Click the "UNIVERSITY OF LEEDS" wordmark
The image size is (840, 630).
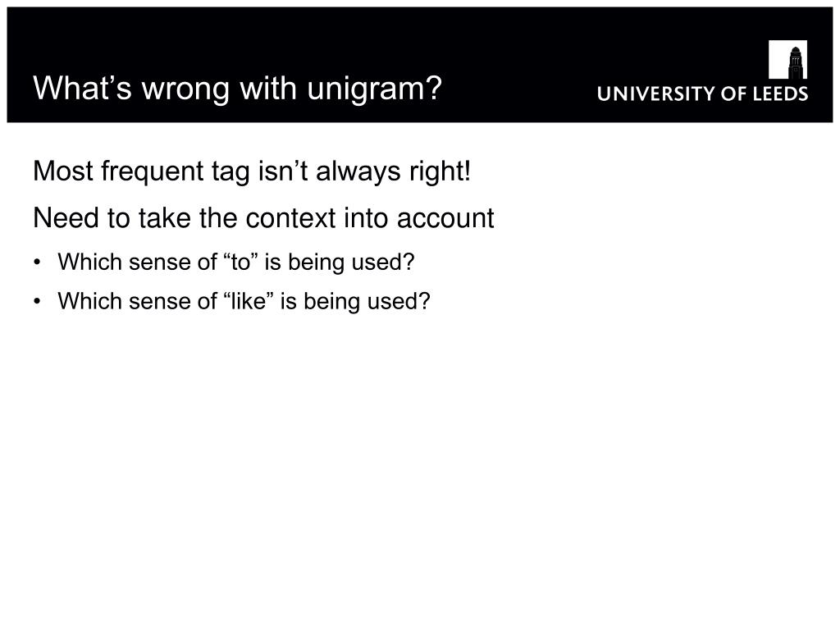[x=702, y=94]
